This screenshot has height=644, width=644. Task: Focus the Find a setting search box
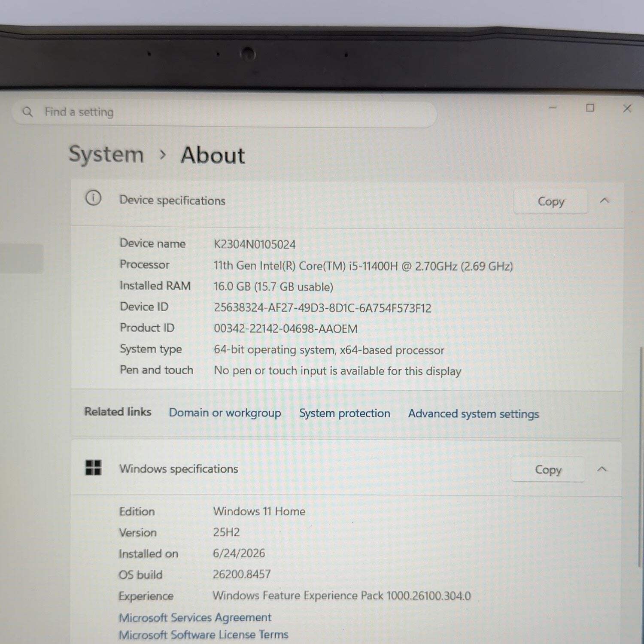pos(225,113)
